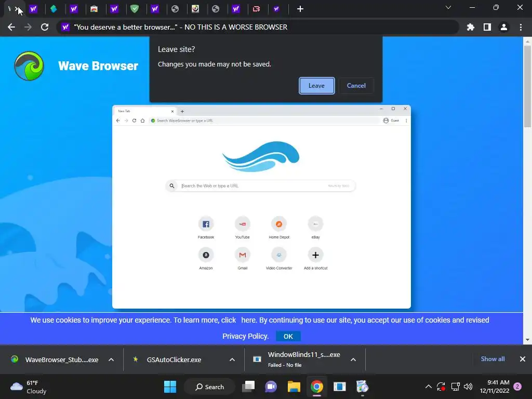
Task: Toggle the browser side panel icon
Action: (487, 27)
